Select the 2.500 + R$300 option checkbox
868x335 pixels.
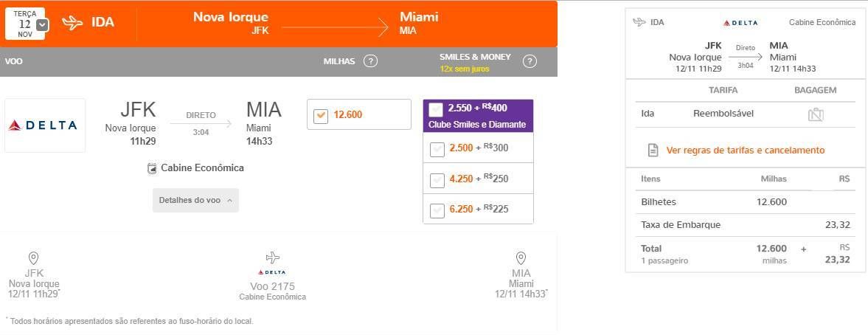pos(437,150)
